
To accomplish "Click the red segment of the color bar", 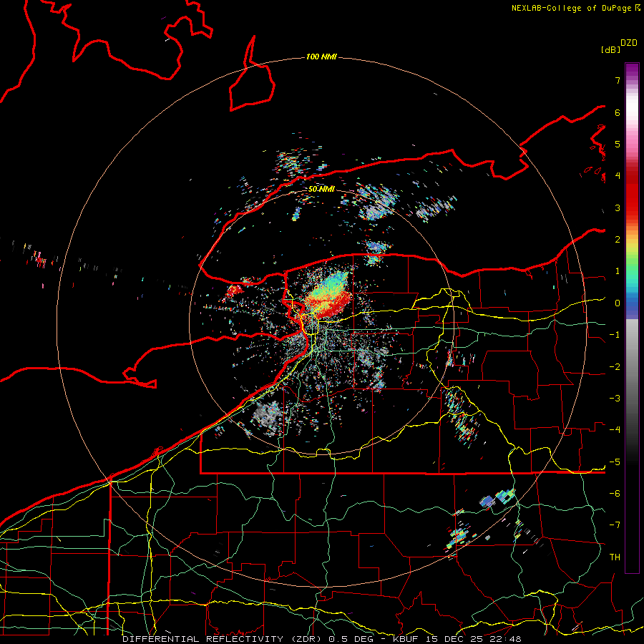I will 632,197.
